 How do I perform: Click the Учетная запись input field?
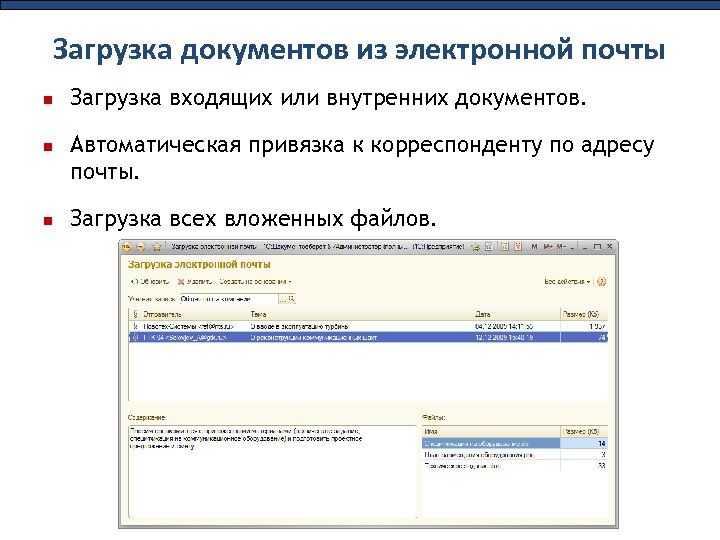point(229,299)
